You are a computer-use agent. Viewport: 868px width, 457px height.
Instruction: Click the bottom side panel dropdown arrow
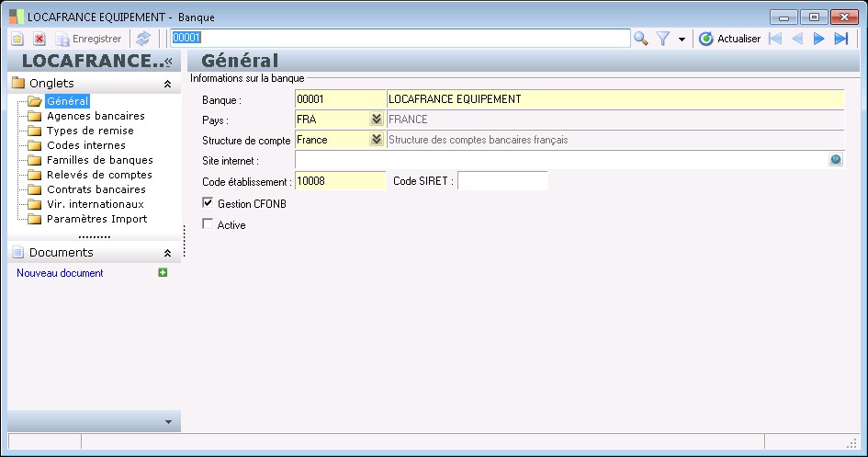coord(168,422)
